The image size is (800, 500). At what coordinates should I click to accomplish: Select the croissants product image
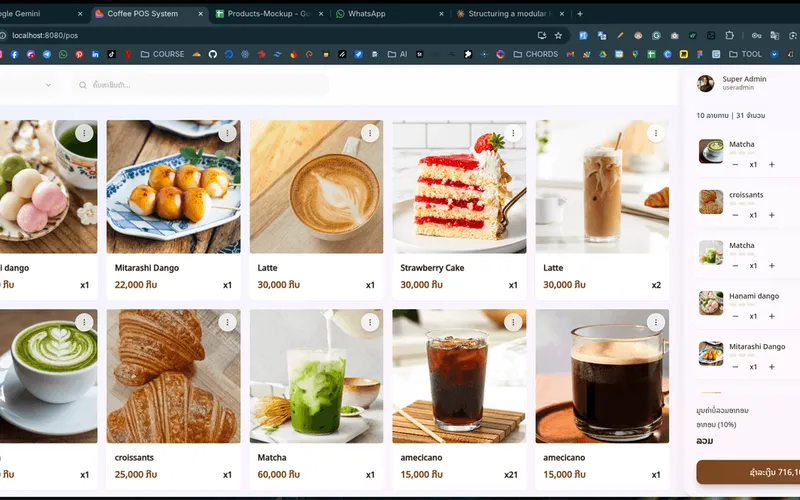click(173, 376)
